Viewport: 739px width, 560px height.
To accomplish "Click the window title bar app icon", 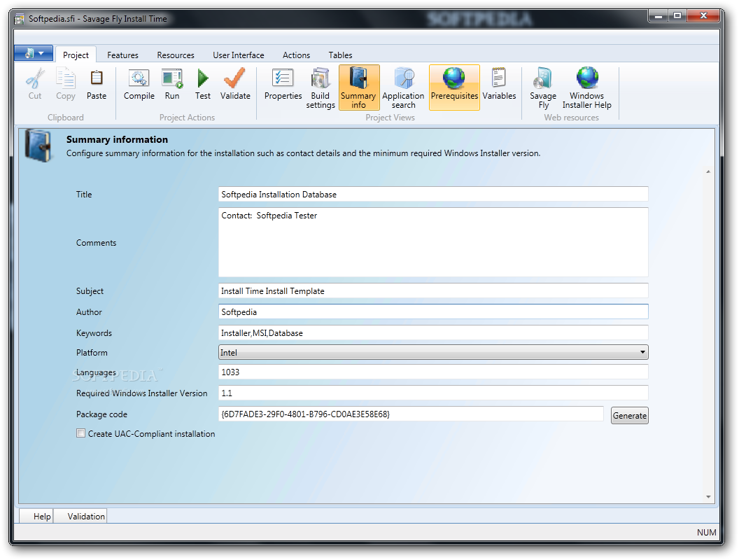I will [x=19, y=20].
